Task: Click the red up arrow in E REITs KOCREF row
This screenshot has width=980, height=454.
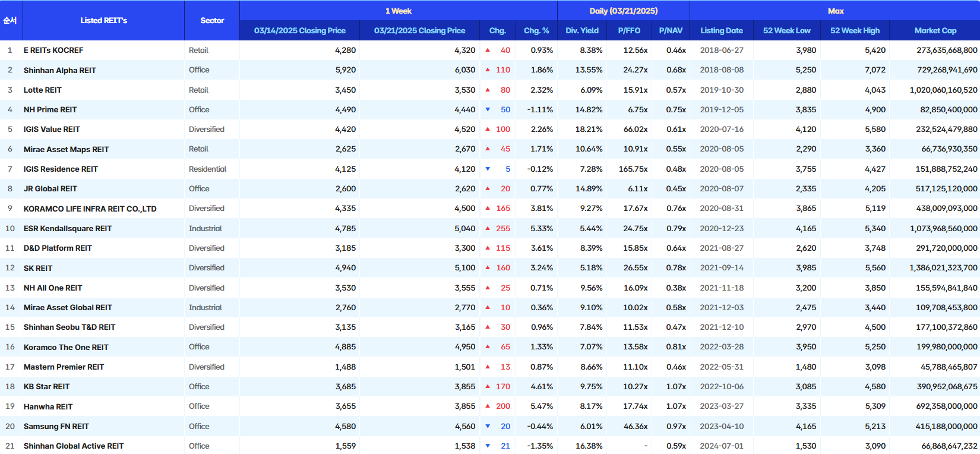Action: pyautogui.click(x=488, y=51)
